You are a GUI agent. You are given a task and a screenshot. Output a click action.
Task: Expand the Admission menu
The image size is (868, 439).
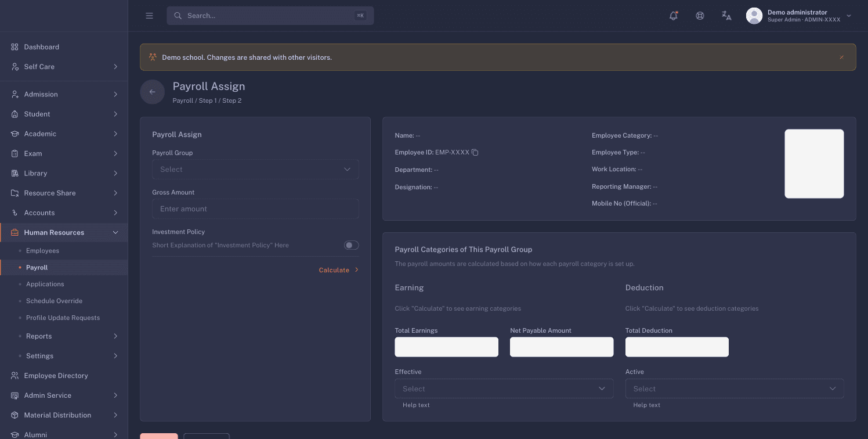64,95
